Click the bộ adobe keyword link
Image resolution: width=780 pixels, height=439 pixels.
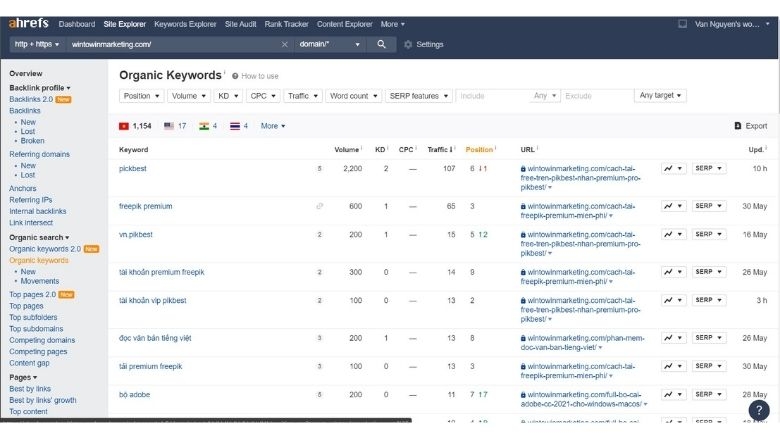[134, 394]
